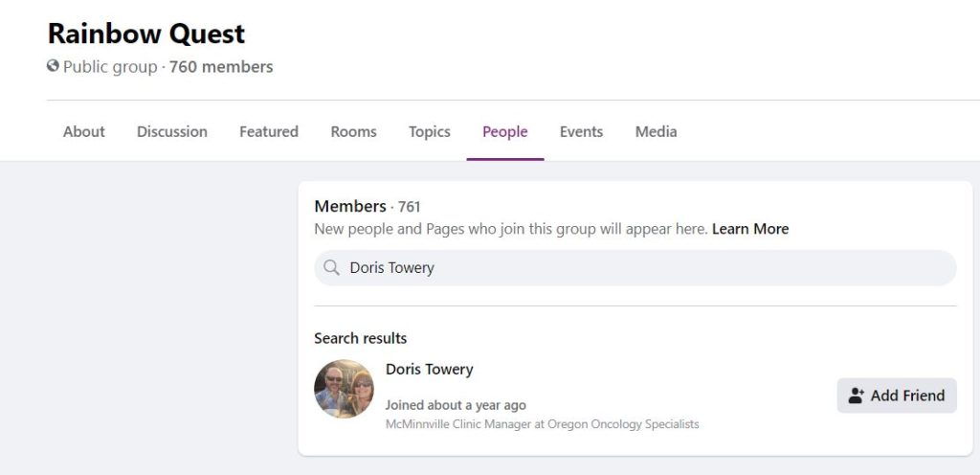Go to the Featured tab
This screenshot has width=980, height=475.
[x=269, y=132]
